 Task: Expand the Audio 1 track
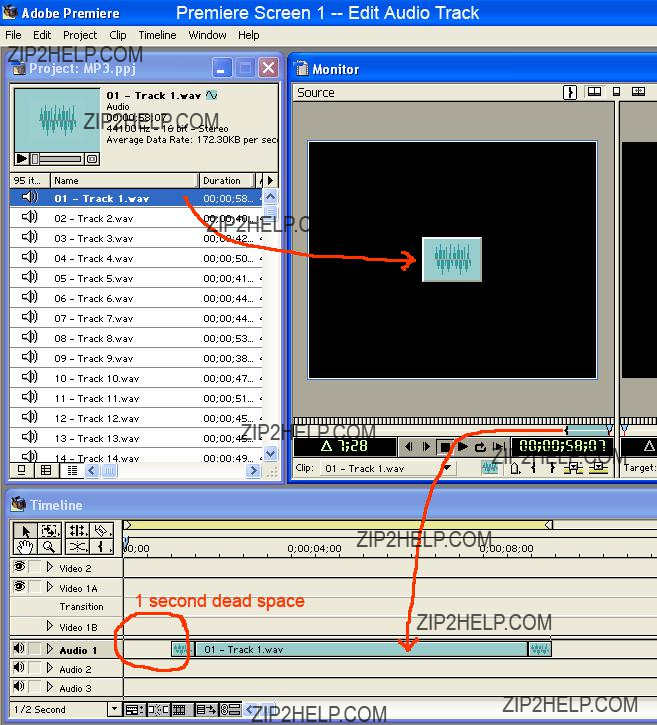click(x=50, y=649)
